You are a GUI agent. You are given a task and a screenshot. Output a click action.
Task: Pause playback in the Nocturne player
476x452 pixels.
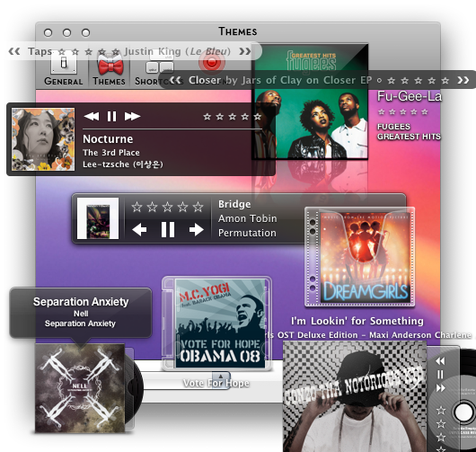(x=111, y=116)
